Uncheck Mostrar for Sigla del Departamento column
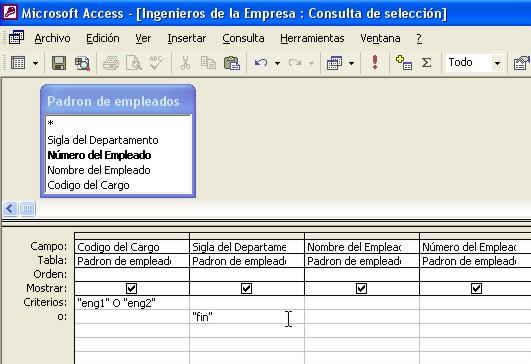 pyautogui.click(x=247, y=288)
